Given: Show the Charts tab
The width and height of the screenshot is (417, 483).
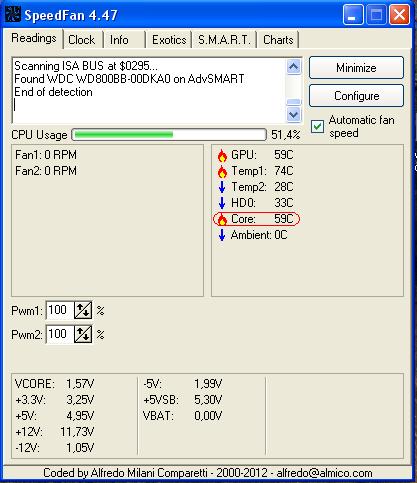Looking at the screenshot, I should (x=278, y=40).
